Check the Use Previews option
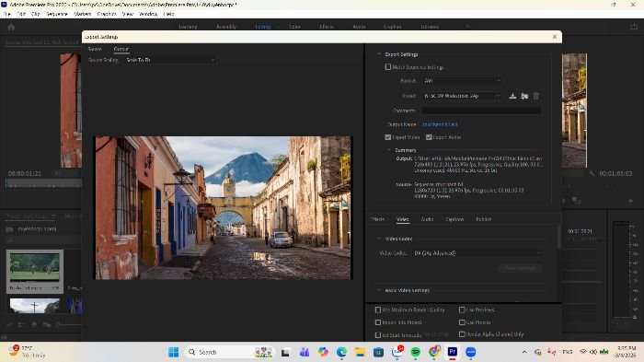The image size is (644, 362). click(462, 309)
